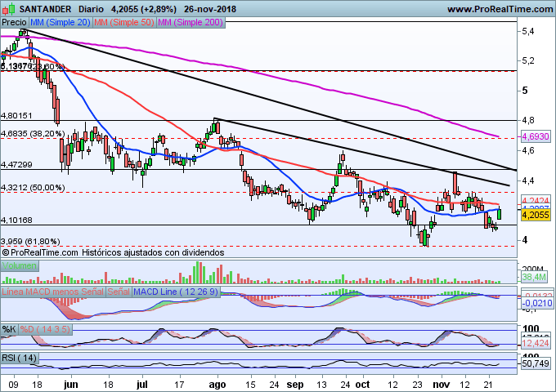
Task: Click the last green candlestick on the chart
Action: click(x=500, y=213)
